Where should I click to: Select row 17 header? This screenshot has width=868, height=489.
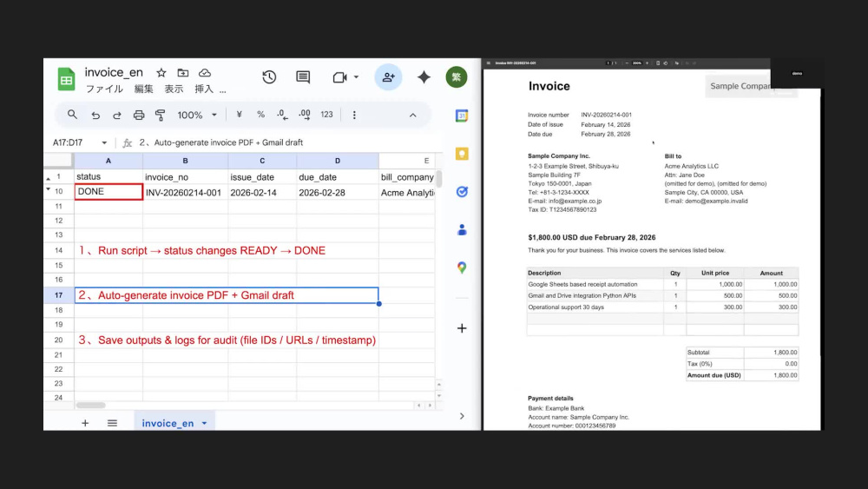(x=59, y=295)
